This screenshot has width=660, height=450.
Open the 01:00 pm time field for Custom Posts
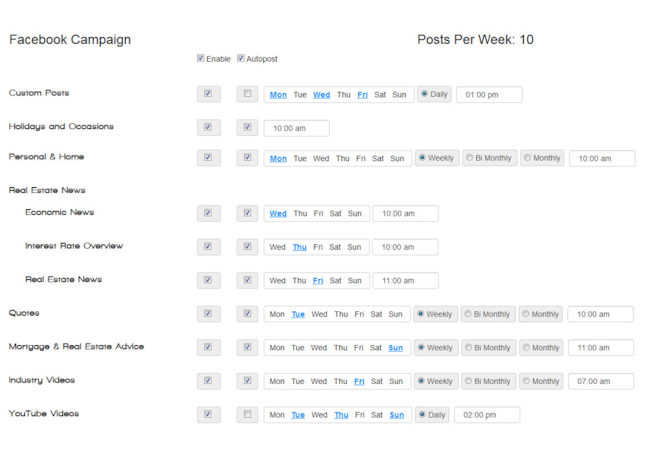[490, 95]
